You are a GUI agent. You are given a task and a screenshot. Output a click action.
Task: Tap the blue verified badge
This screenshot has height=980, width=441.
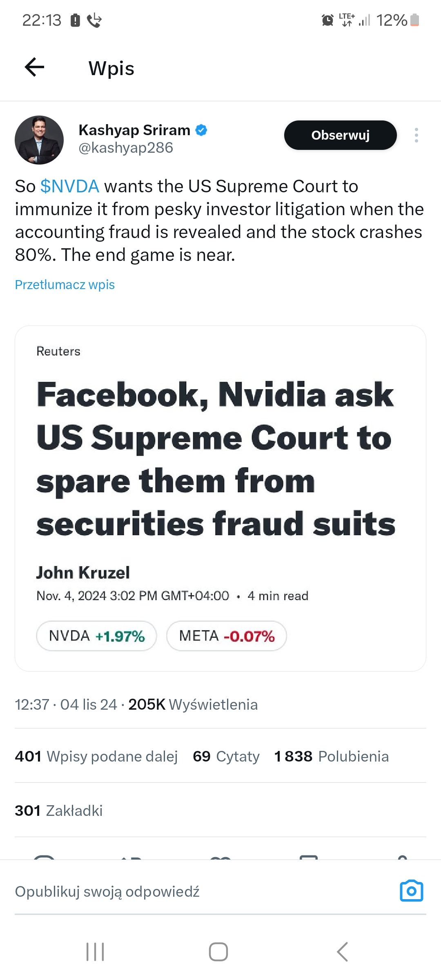[201, 130]
